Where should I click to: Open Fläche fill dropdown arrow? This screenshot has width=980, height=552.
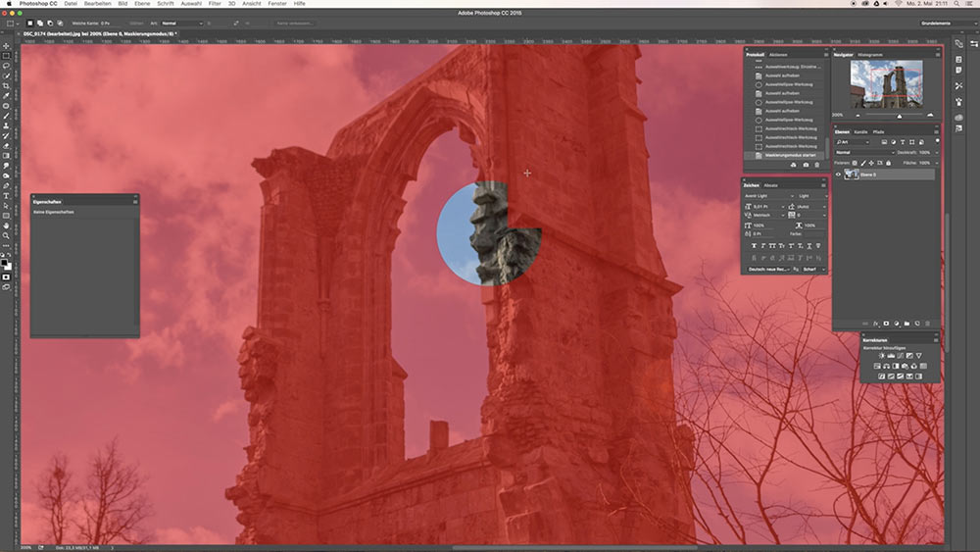[937, 163]
